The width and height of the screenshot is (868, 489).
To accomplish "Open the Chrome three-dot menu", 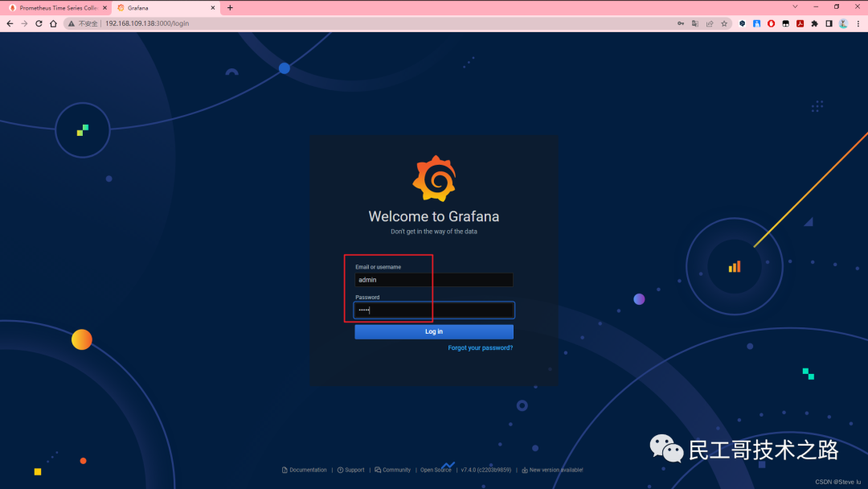I will click(x=858, y=23).
